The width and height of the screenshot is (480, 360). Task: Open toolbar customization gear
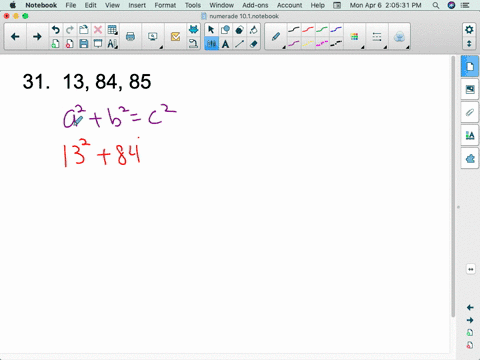(x=469, y=30)
